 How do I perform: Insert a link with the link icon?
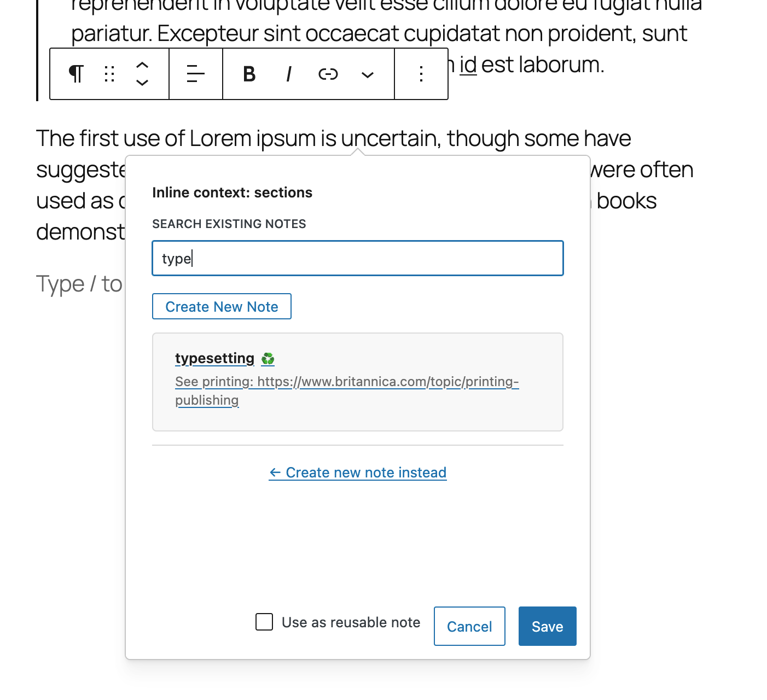pos(328,74)
